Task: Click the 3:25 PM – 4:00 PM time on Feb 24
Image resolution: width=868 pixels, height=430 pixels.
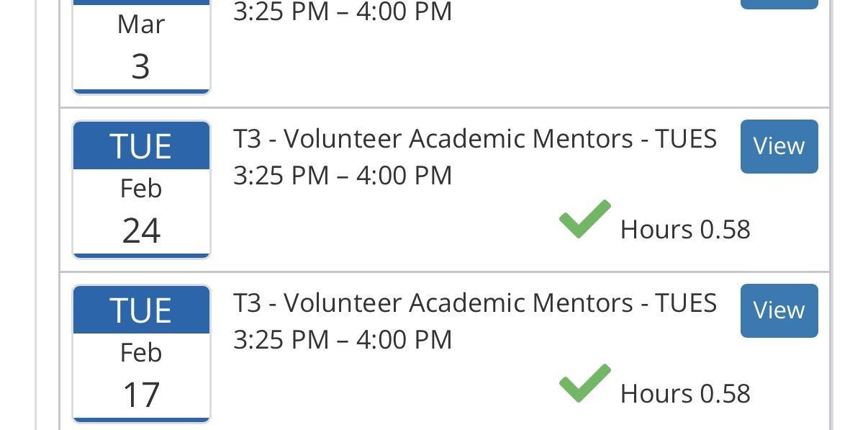Action: (x=343, y=176)
